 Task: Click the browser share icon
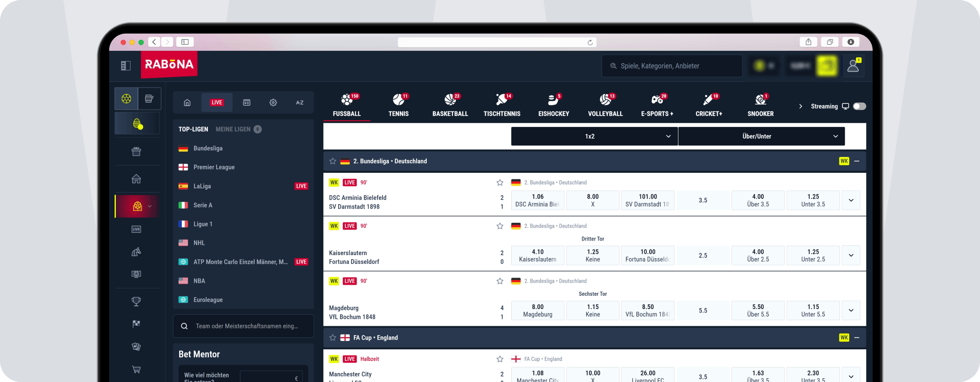coord(808,42)
